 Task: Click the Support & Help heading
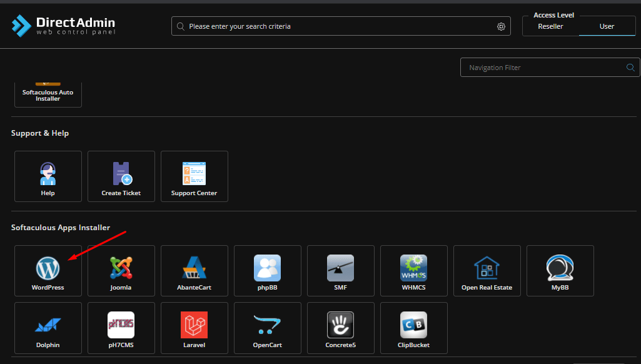pyautogui.click(x=40, y=133)
